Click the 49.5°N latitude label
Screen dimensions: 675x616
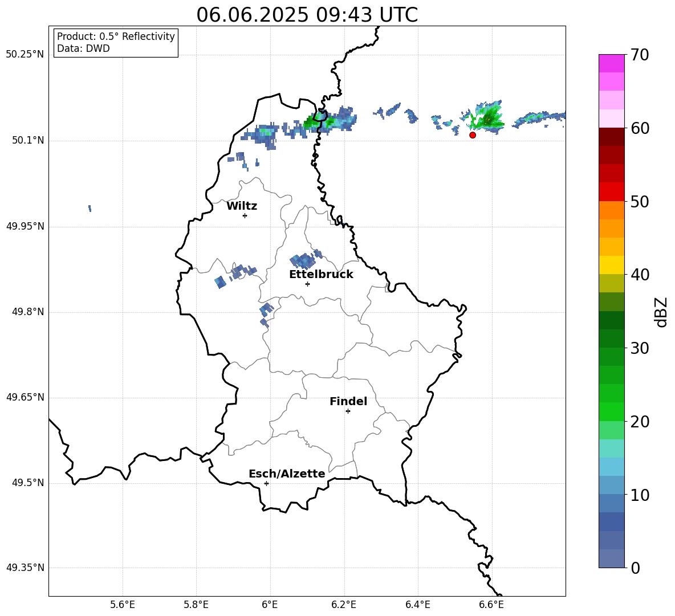28,483
